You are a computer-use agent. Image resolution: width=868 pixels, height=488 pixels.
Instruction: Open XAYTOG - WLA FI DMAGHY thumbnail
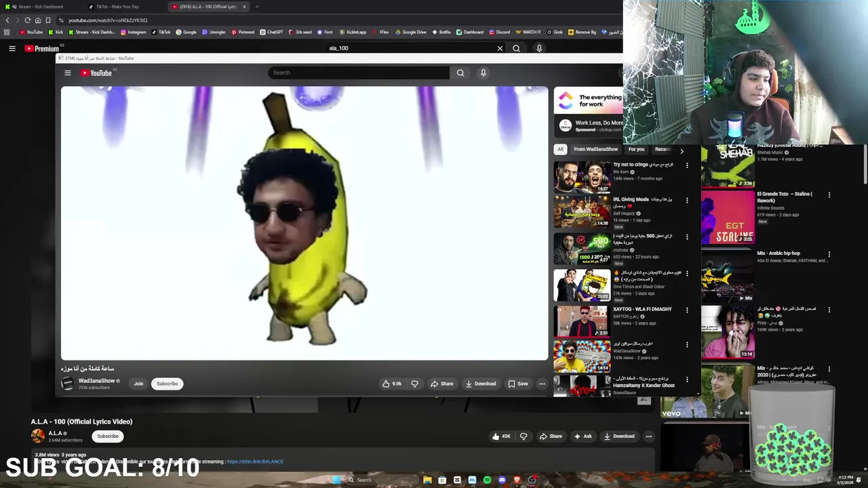(x=582, y=321)
